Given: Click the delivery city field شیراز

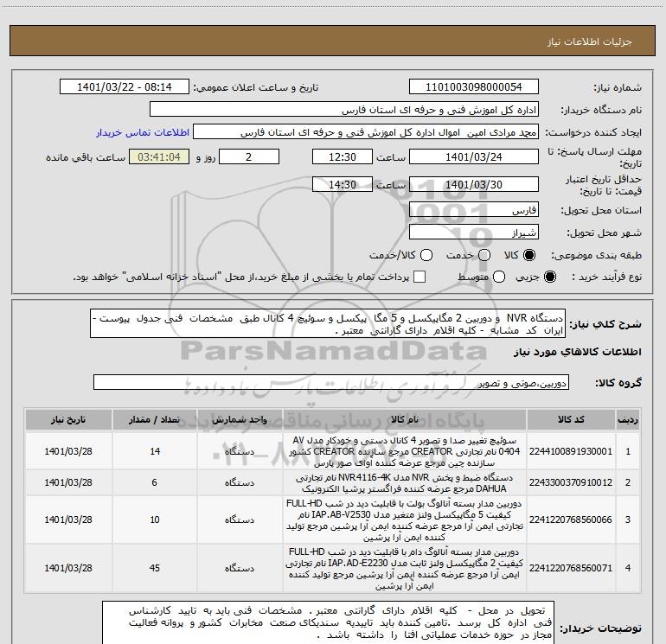Looking at the screenshot, I should (x=474, y=233).
